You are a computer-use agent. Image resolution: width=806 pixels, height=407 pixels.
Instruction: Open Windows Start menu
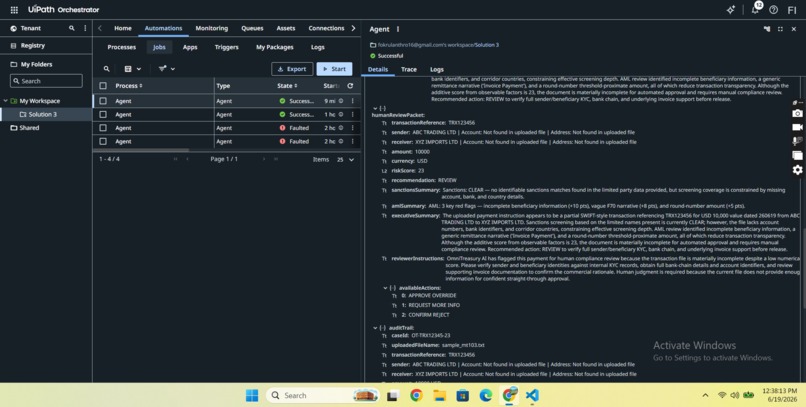pos(252,395)
